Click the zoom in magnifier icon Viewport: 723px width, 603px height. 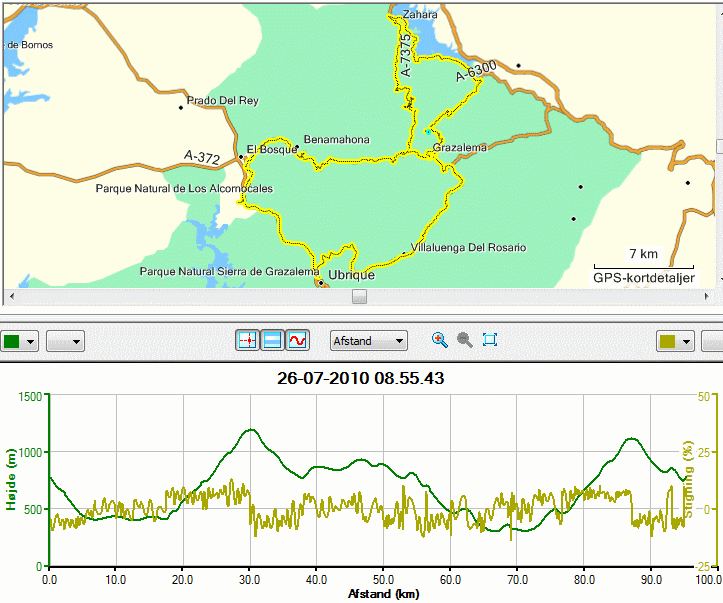click(x=440, y=340)
